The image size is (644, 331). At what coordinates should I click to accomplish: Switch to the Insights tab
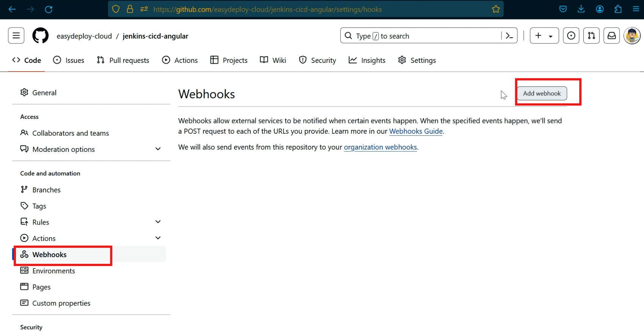pyautogui.click(x=367, y=60)
